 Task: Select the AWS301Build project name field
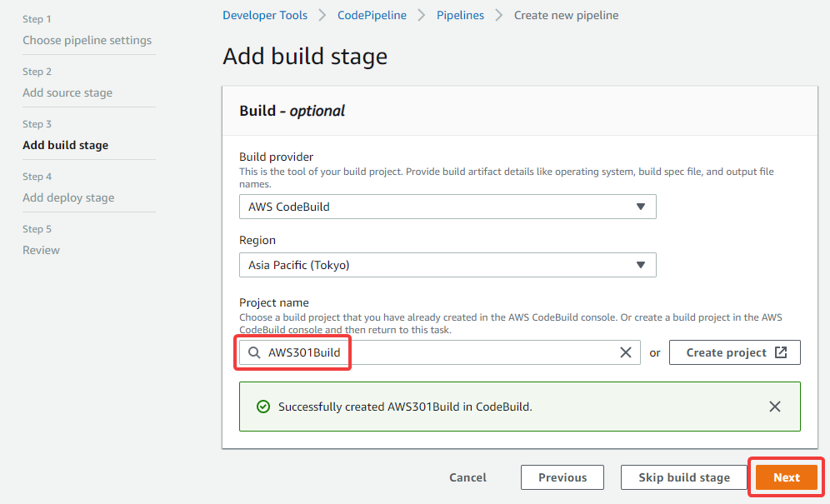coord(439,352)
